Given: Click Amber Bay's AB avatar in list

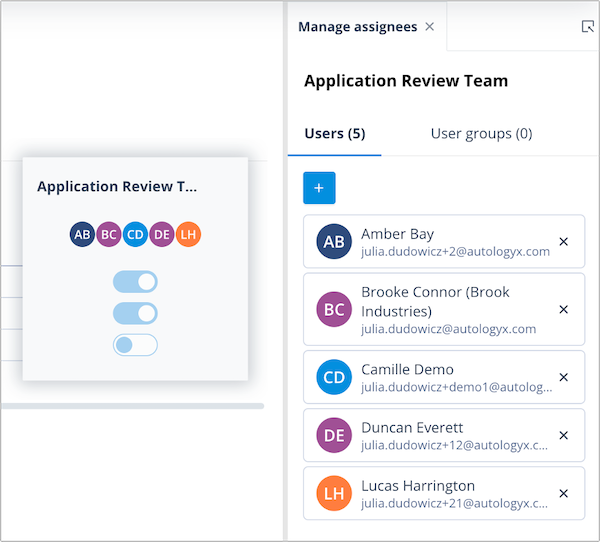Looking at the screenshot, I should [x=334, y=242].
